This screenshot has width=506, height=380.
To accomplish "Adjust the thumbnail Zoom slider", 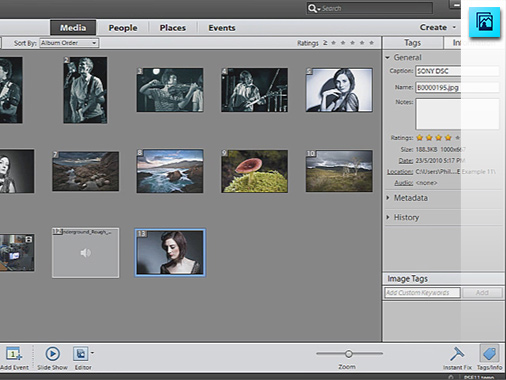I will [349, 354].
